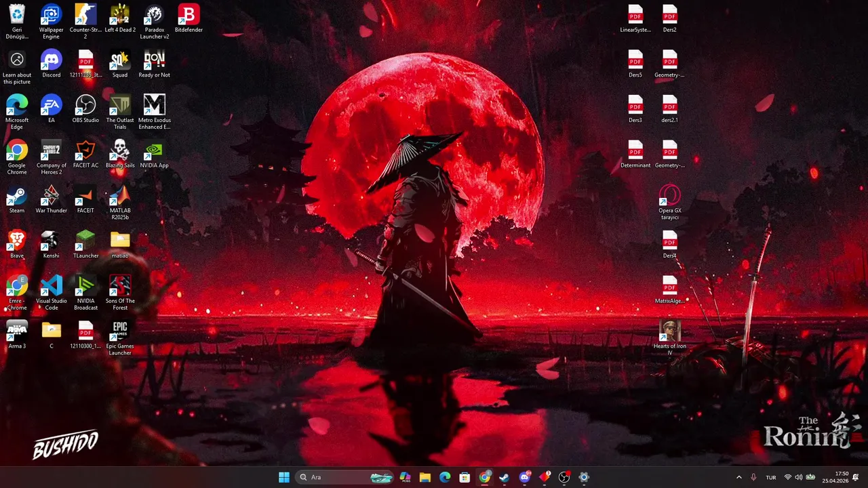Click the Learn about this picture icon
Screen dimensions: 868x488
(17, 67)
